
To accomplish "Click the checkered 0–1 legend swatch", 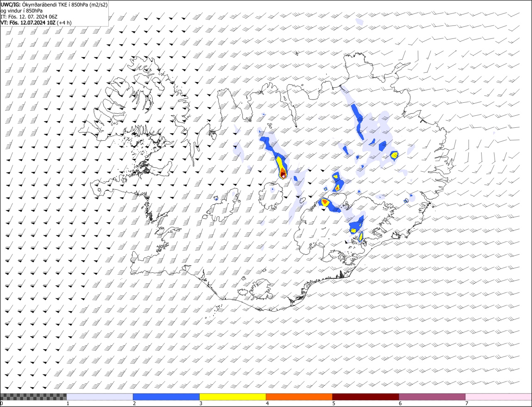I will coord(34,397).
